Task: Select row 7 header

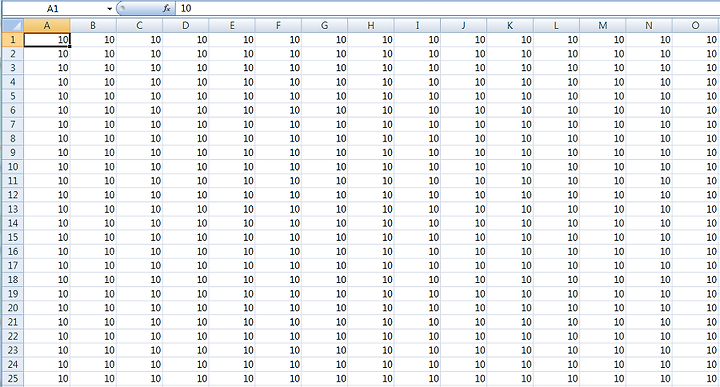Action: 13,124
